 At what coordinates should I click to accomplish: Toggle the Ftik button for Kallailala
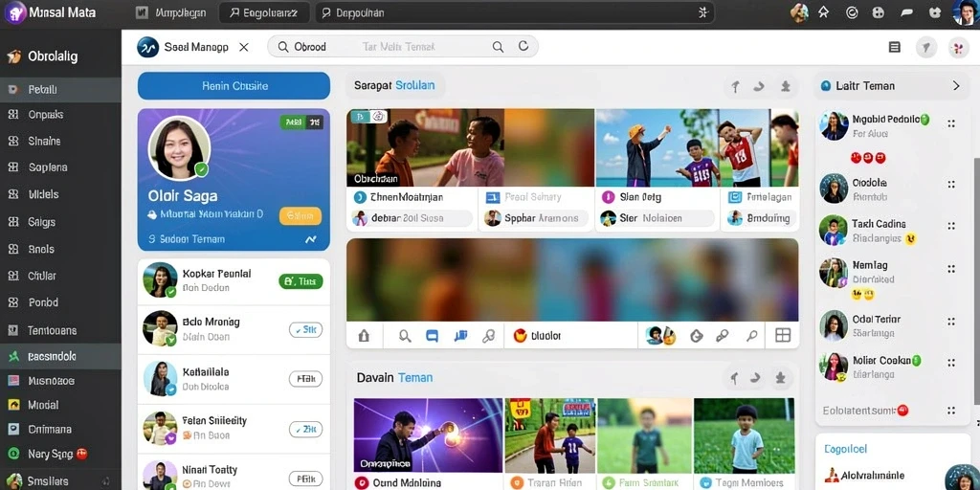point(305,378)
